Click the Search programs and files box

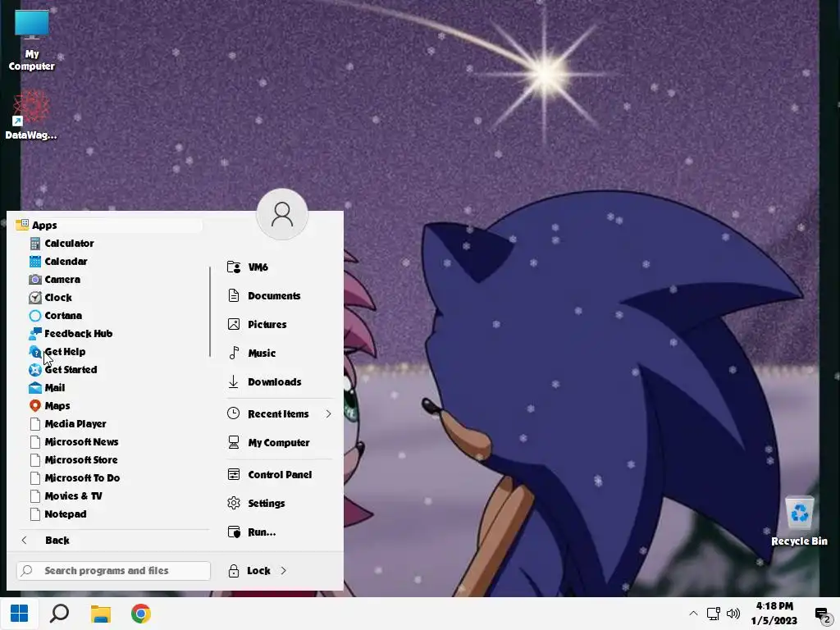pos(113,571)
